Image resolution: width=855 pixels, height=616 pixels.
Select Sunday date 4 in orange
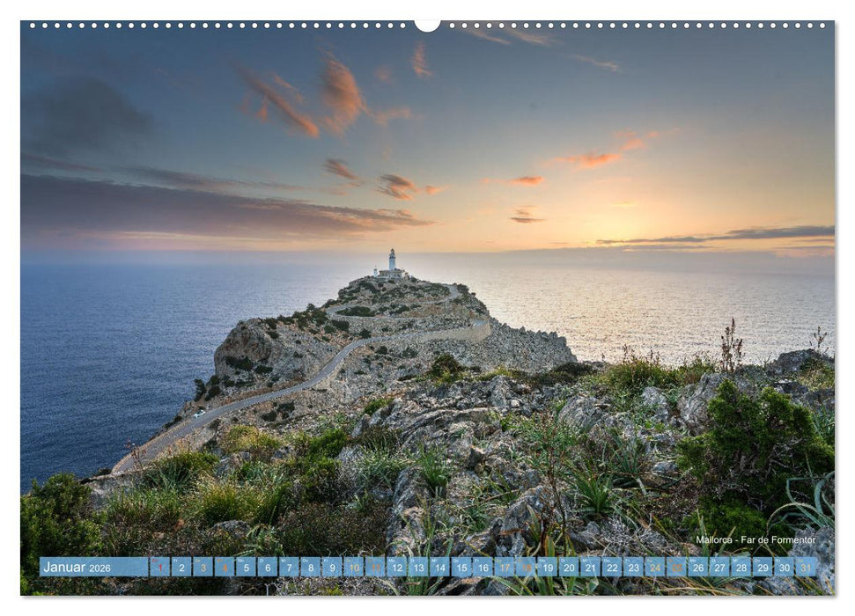pyautogui.click(x=225, y=570)
